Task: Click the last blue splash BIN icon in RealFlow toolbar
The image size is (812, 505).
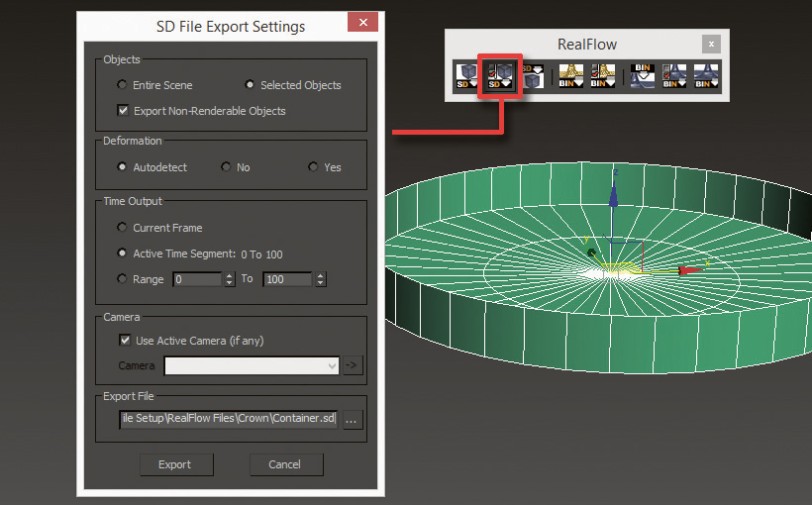Action: (x=706, y=76)
